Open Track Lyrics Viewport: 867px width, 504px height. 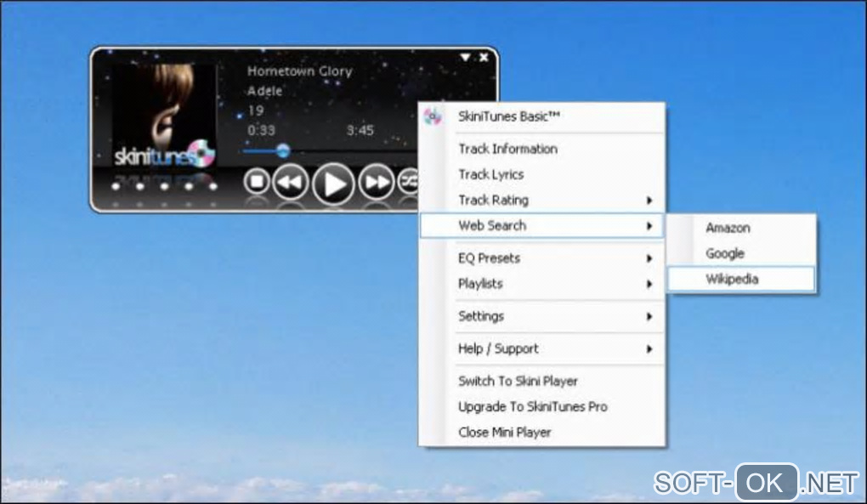(542, 174)
